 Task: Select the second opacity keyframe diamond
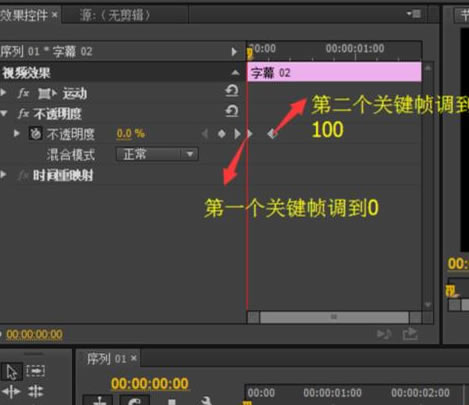point(272,134)
